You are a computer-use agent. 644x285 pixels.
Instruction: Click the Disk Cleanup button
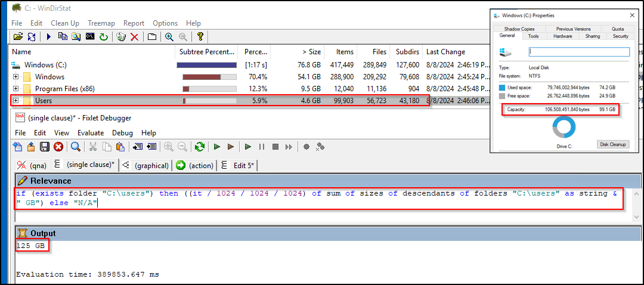612,144
